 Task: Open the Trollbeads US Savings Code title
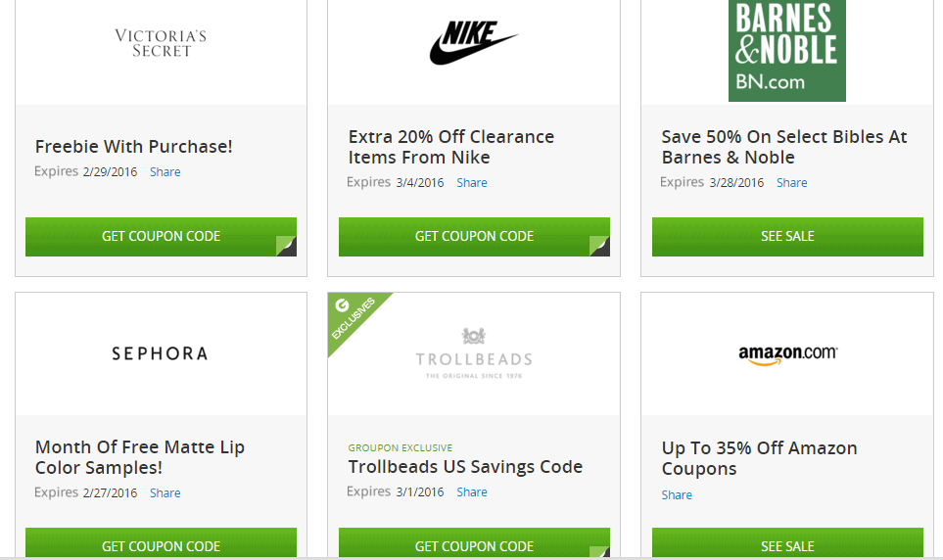tap(465, 467)
